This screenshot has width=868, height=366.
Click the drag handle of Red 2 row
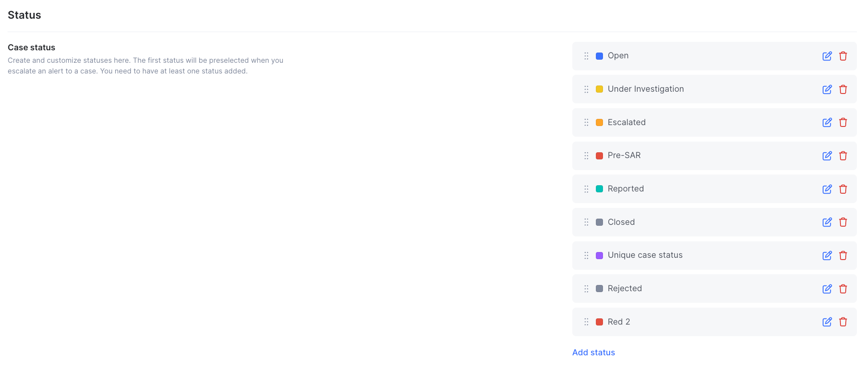coord(587,322)
